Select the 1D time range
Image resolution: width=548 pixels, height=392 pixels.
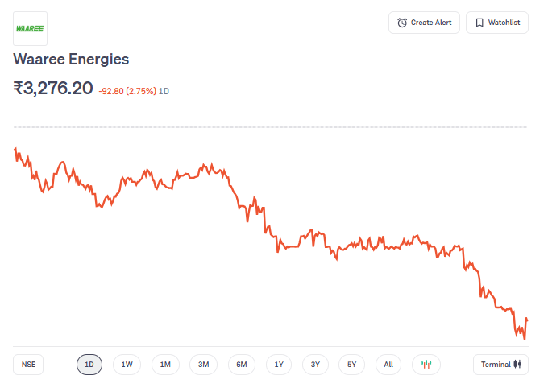pyautogui.click(x=89, y=365)
